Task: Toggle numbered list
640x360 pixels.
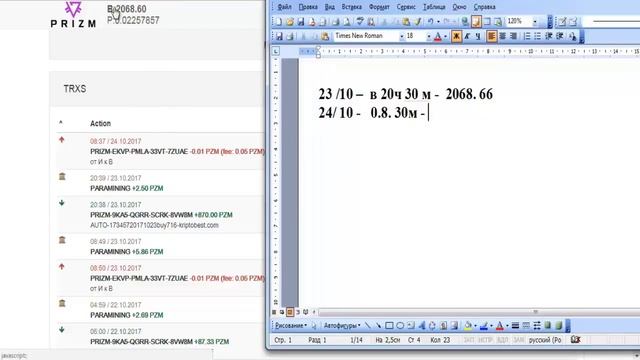Action: (527, 36)
